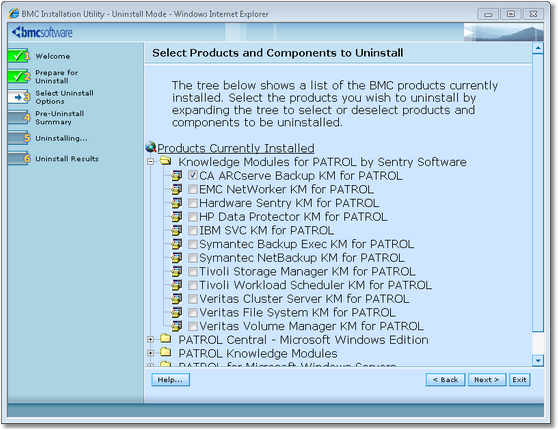Click the Products Currently Installed link
This screenshot has height=431, width=558.
pyautogui.click(x=236, y=148)
